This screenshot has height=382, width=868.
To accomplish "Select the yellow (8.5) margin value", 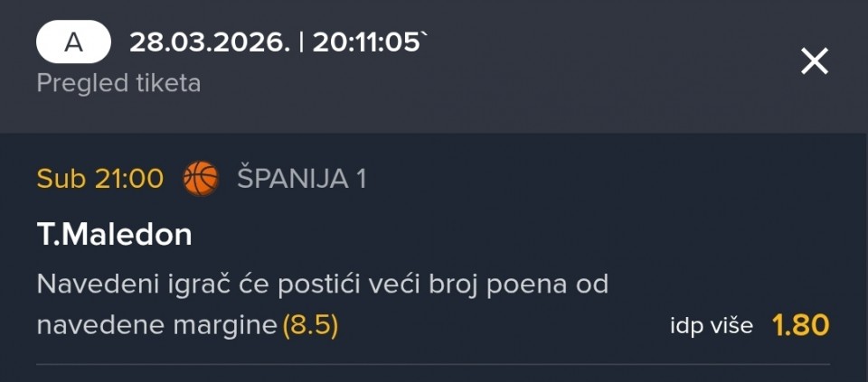I will (310, 325).
